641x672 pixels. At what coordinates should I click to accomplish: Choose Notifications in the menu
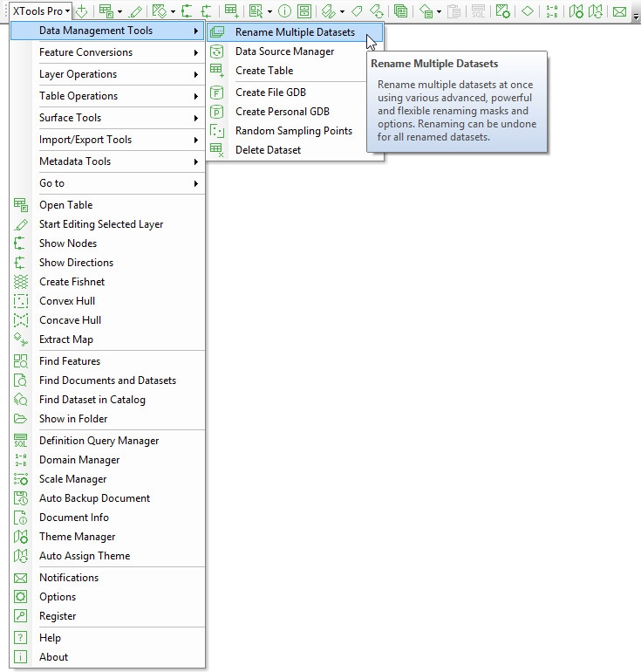108,578
